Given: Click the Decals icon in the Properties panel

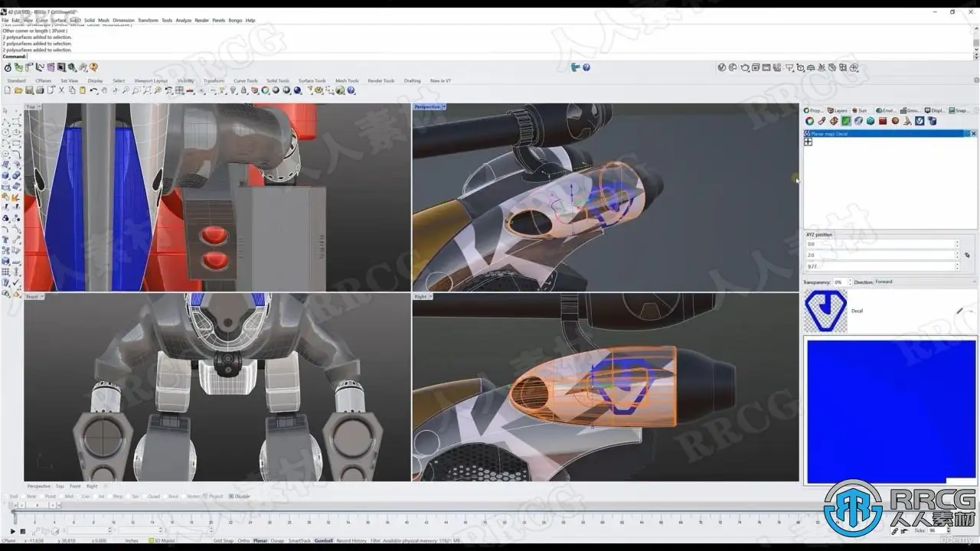Looking at the screenshot, I should click(846, 121).
